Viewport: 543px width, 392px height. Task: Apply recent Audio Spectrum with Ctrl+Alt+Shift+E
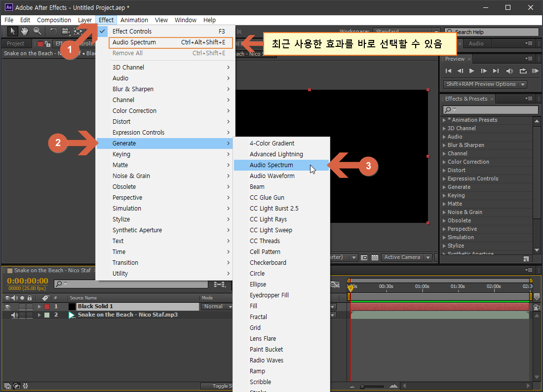pos(171,42)
